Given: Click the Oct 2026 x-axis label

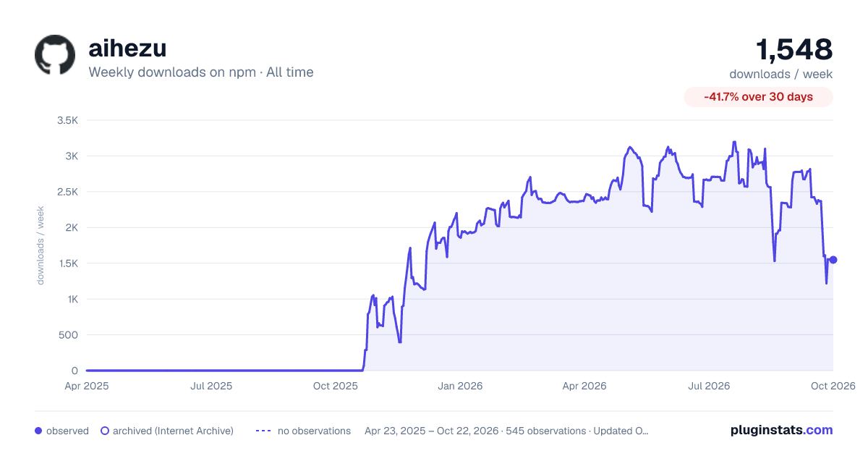Looking at the screenshot, I should [x=833, y=386].
